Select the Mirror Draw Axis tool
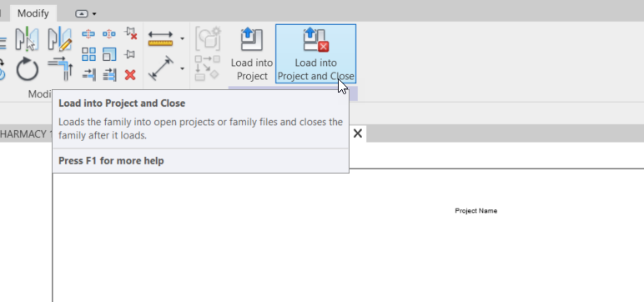 pyautogui.click(x=60, y=39)
